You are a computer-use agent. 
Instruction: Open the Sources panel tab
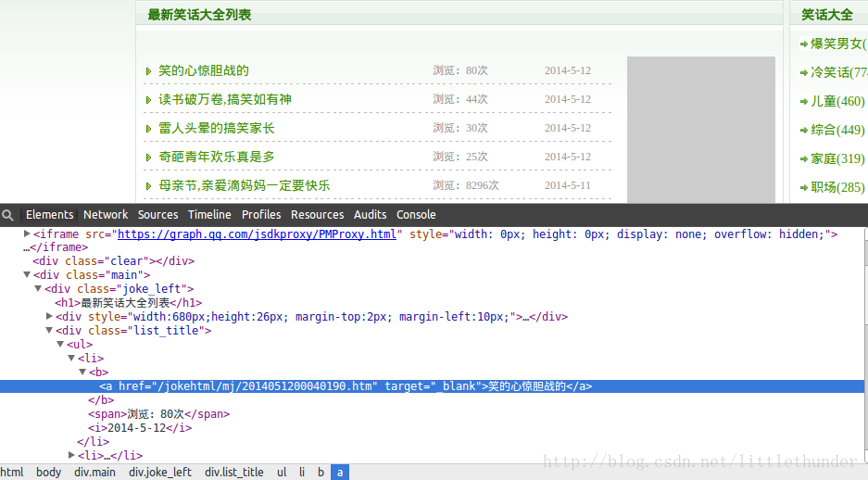[157, 214]
